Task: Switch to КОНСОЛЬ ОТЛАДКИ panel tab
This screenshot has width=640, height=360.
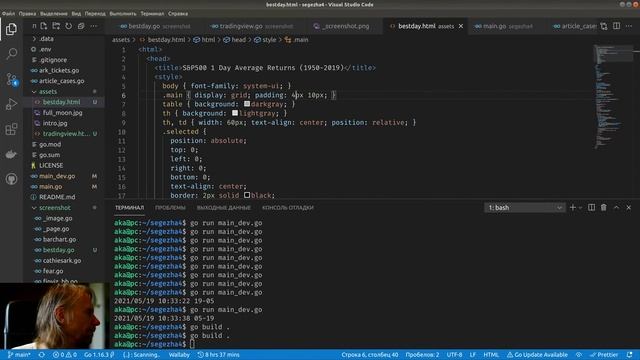Action: [x=288, y=208]
